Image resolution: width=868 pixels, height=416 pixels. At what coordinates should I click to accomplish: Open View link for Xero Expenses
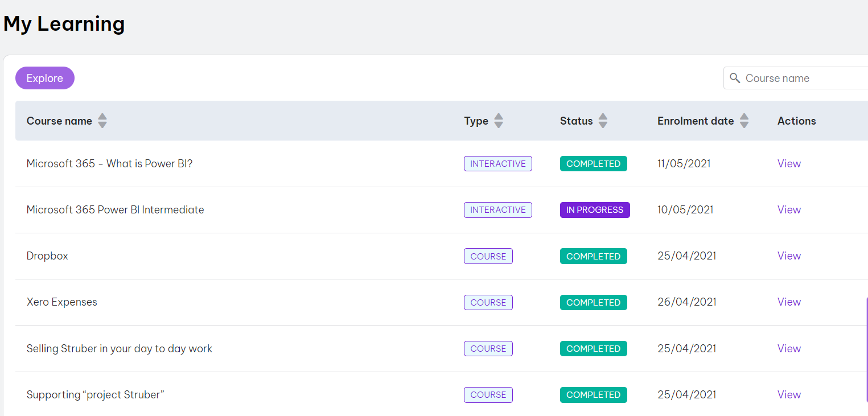(789, 302)
